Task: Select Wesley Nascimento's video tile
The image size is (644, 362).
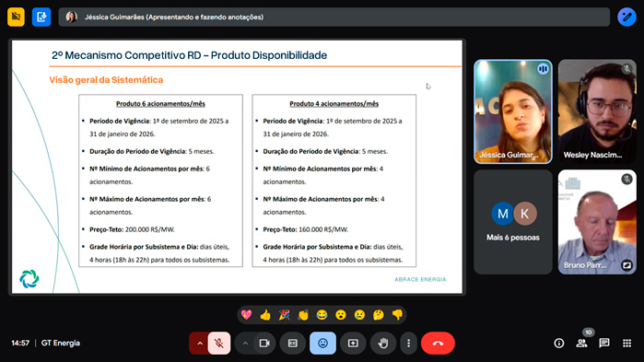Action: click(597, 111)
